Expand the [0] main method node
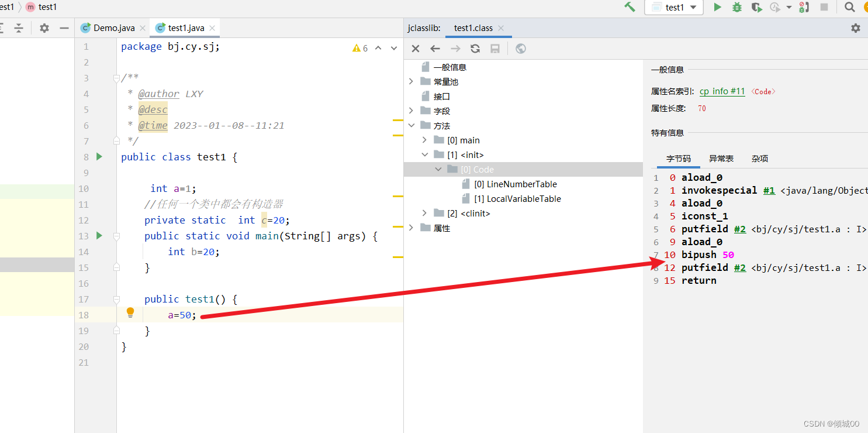Viewport: 868px width, 433px height. [425, 140]
